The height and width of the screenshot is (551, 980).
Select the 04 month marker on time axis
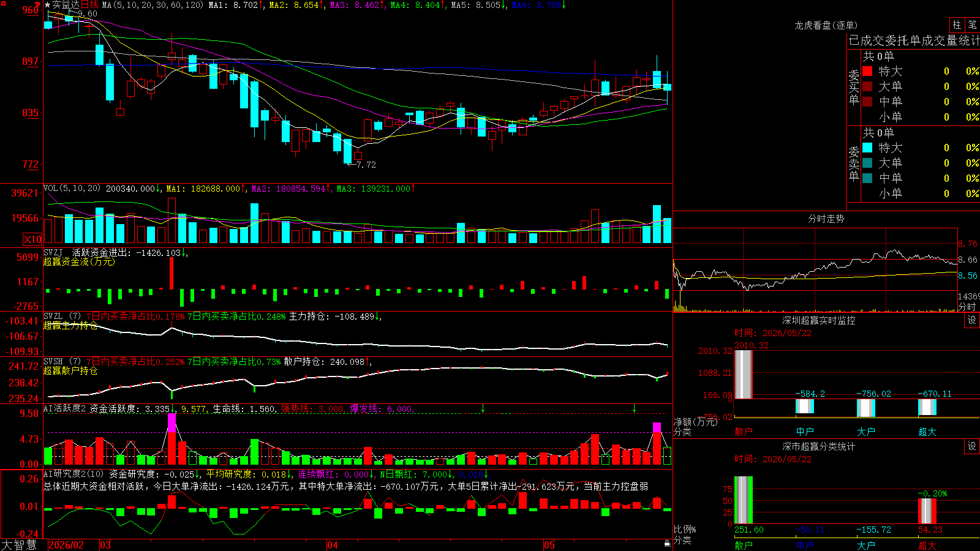(x=333, y=545)
